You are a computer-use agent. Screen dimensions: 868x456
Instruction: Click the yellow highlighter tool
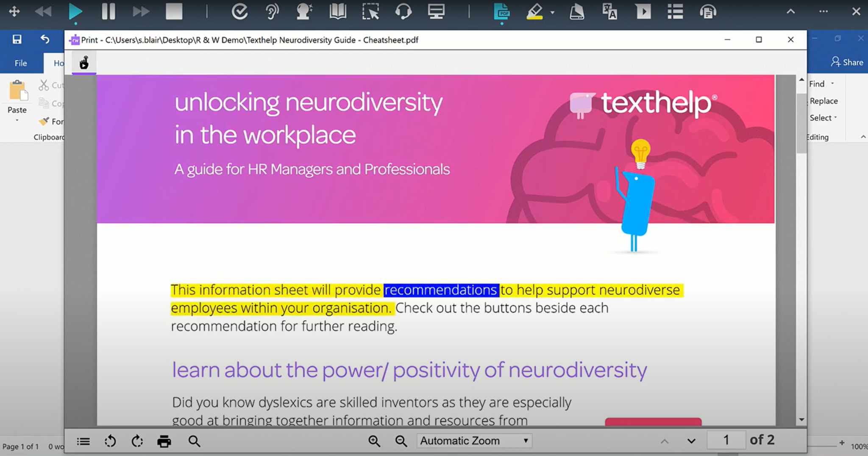pos(534,11)
